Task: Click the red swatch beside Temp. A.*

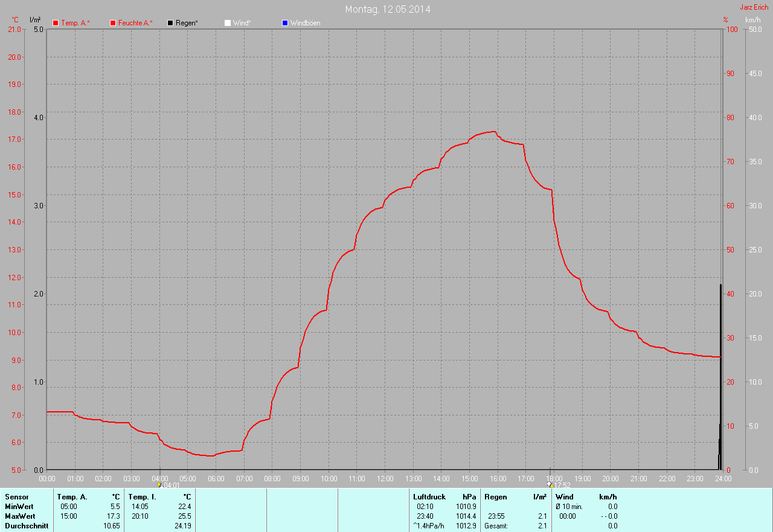Action: pos(56,23)
